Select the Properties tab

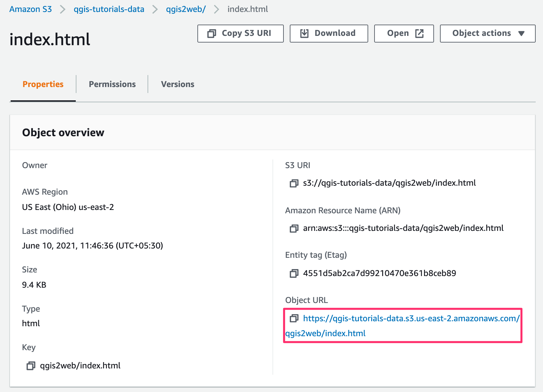coord(43,84)
